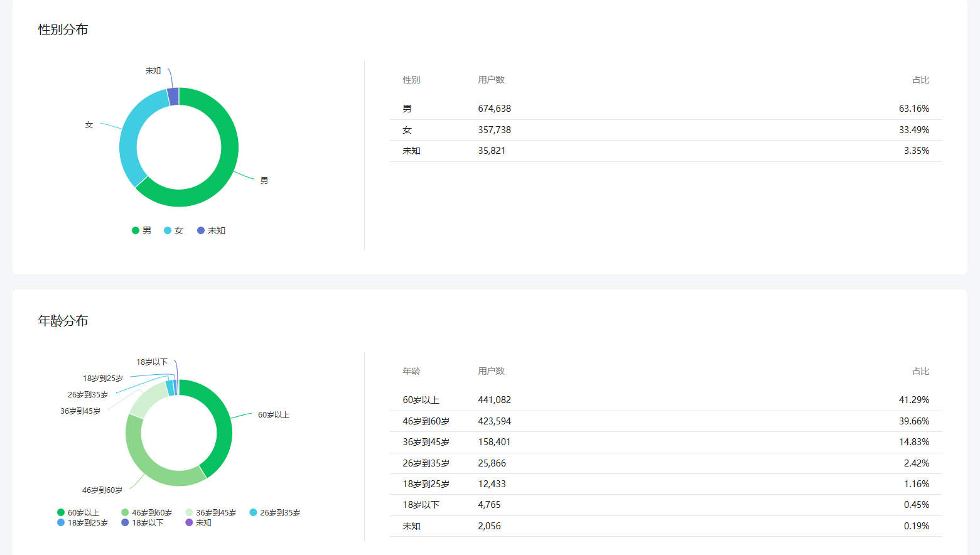Image resolution: width=980 pixels, height=555 pixels.
Task: Toggle the 18岁以下 legend item
Action: click(143, 522)
